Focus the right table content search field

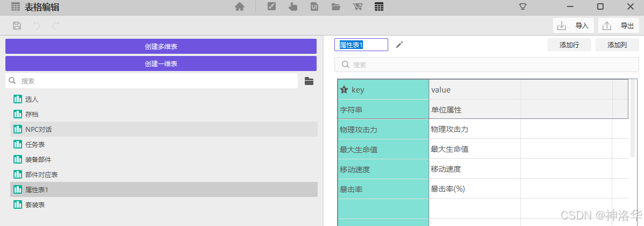pos(487,65)
